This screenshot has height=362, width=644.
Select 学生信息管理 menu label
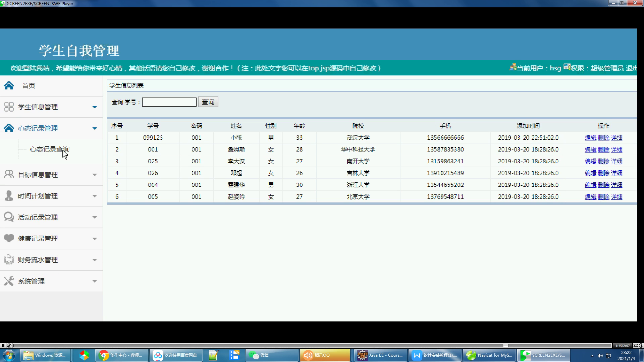coord(38,107)
